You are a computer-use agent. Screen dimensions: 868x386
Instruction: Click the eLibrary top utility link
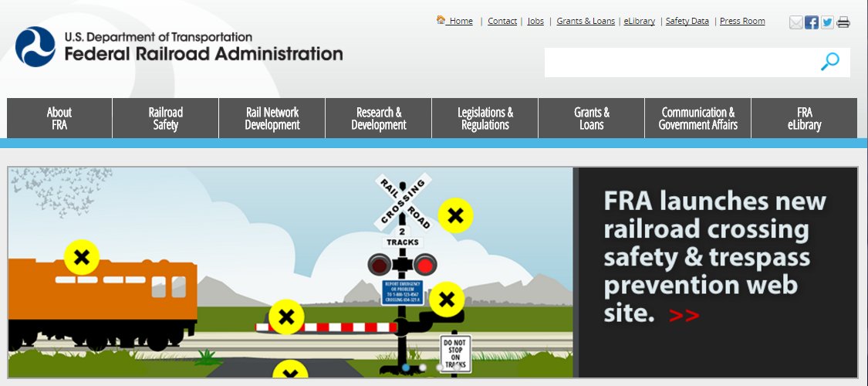pyautogui.click(x=640, y=21)
